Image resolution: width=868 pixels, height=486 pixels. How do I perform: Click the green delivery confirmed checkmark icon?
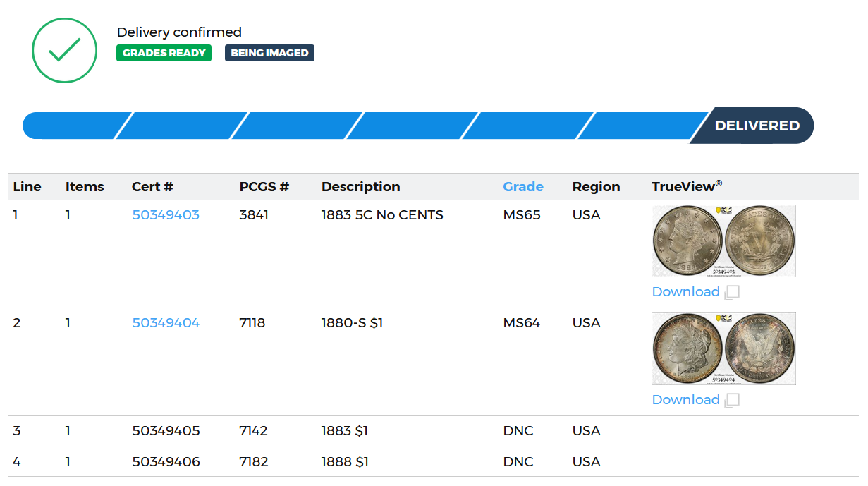point(64,50)
